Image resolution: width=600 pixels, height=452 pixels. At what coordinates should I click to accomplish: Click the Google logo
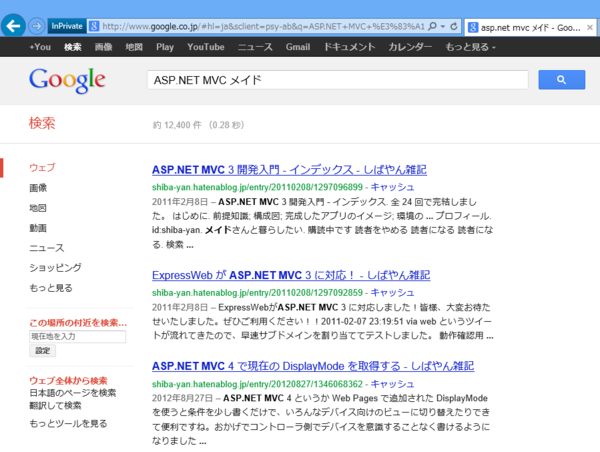[67, 80]
